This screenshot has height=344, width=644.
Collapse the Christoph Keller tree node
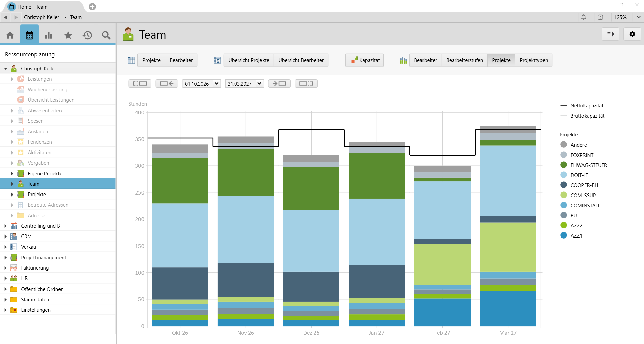tap(6, 69)
